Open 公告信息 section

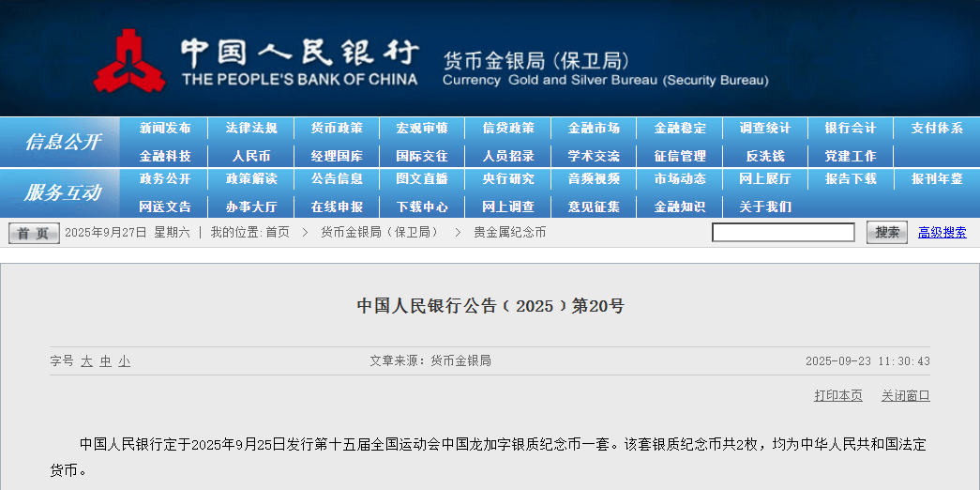(x=337, y=179)
